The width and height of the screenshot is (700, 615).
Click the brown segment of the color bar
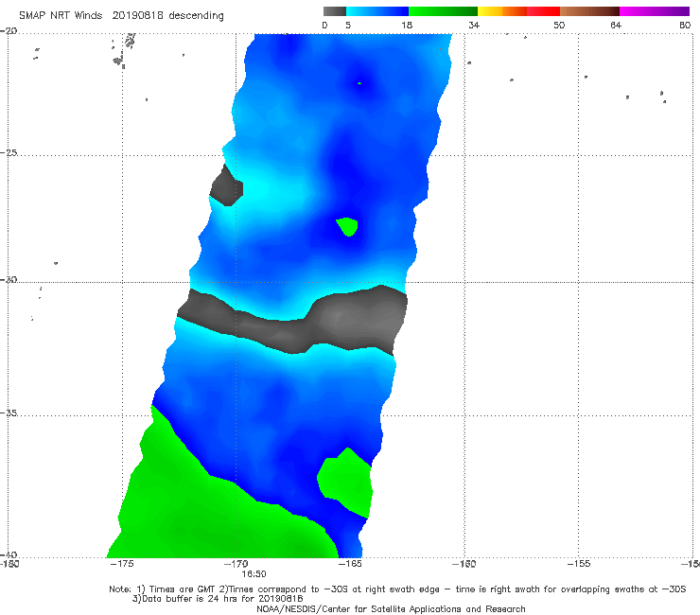tap(589, 11)
